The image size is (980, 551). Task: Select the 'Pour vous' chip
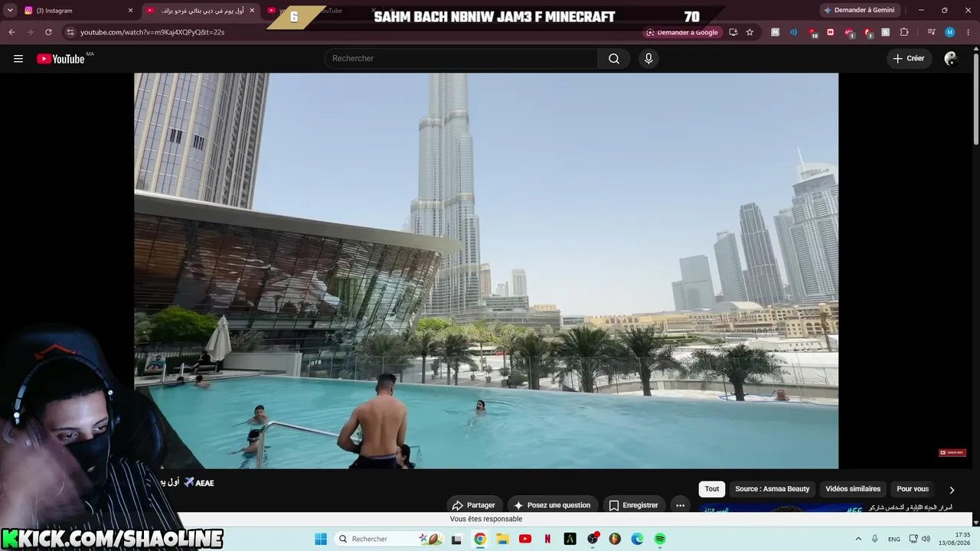click(913, 489)
